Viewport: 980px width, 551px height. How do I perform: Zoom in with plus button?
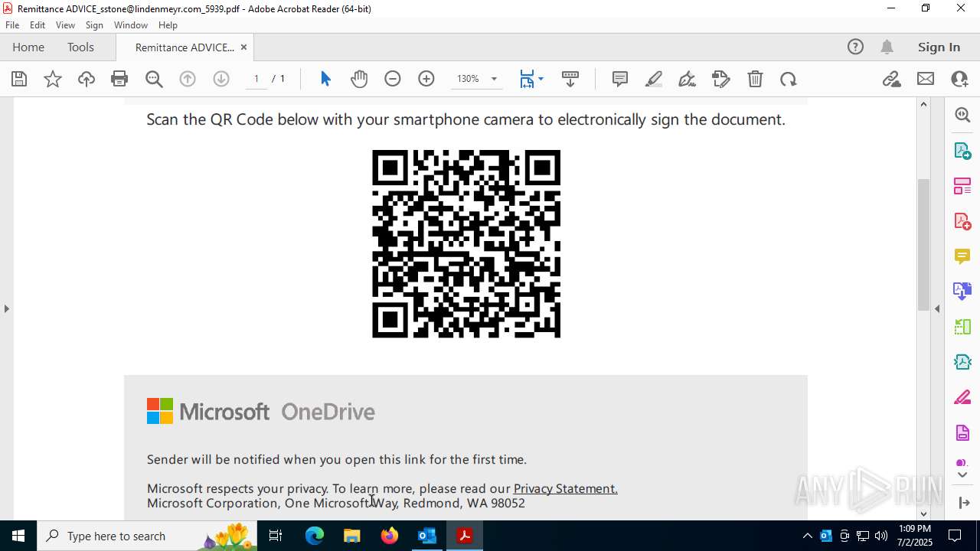pos(426,79)
